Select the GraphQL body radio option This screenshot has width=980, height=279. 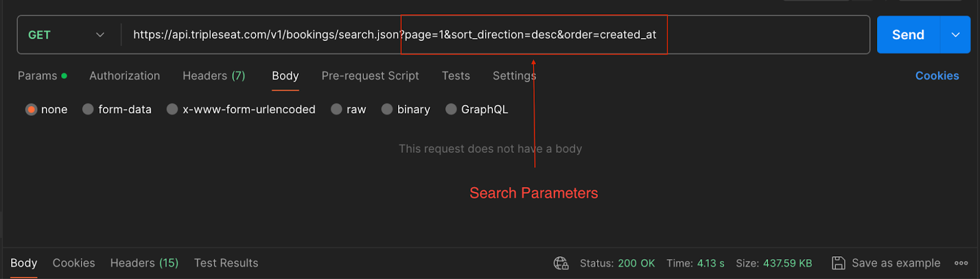pyautogui.click(x=451, y=109)
